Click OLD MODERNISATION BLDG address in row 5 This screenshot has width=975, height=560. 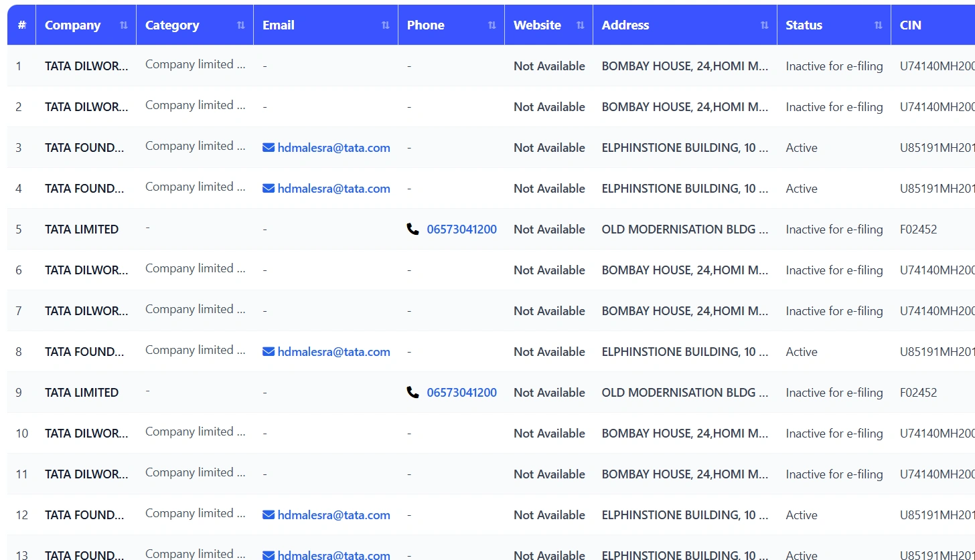685,229
